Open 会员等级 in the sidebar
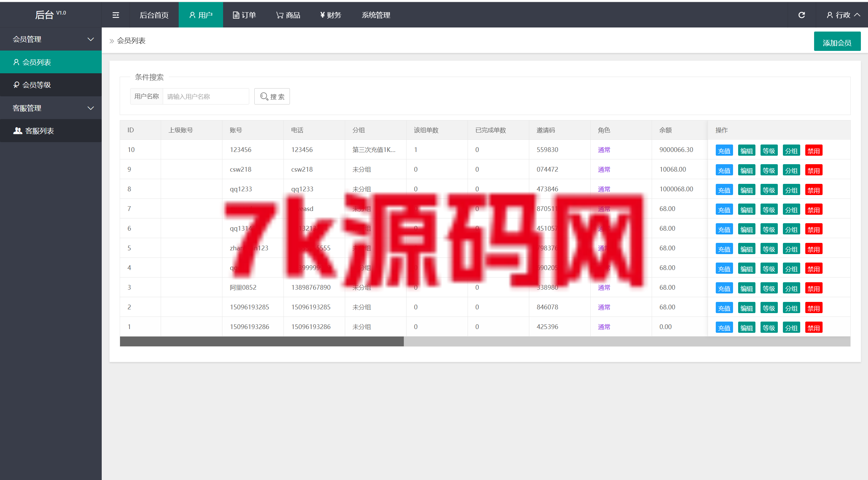The width and height of the screenshot is (868, 480). point(51,85)
